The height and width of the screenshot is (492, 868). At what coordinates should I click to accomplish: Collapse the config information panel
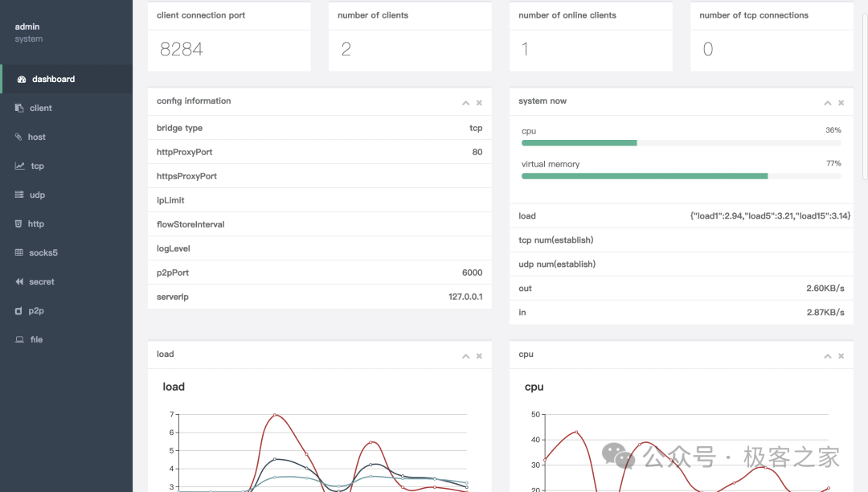click(465, 103)
